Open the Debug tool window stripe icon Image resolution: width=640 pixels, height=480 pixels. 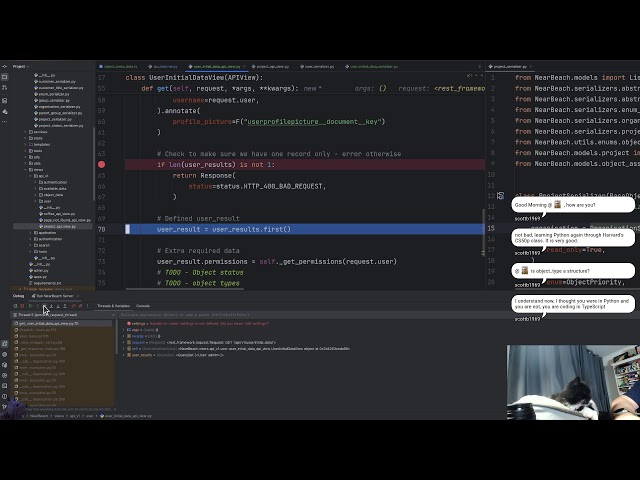tap(4, 344)
